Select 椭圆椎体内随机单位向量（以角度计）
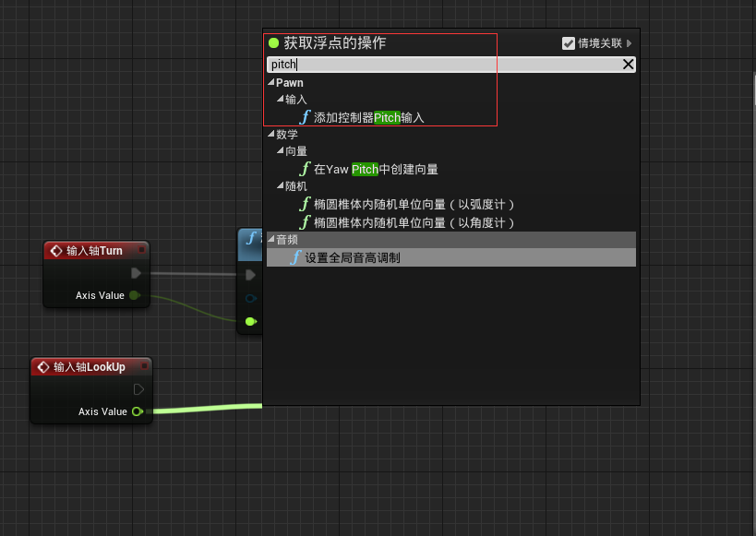Image resolution: width=756 pixels, height=536 pixels. (414, 222)
